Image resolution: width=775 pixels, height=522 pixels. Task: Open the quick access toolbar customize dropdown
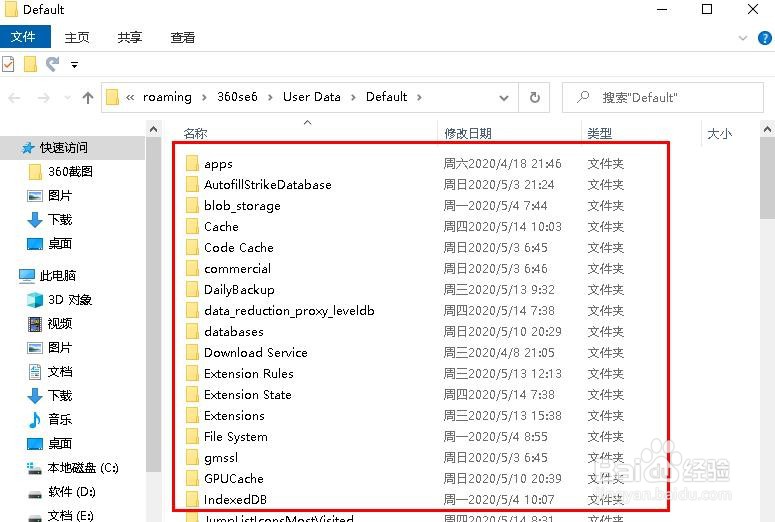click(75, 65)
